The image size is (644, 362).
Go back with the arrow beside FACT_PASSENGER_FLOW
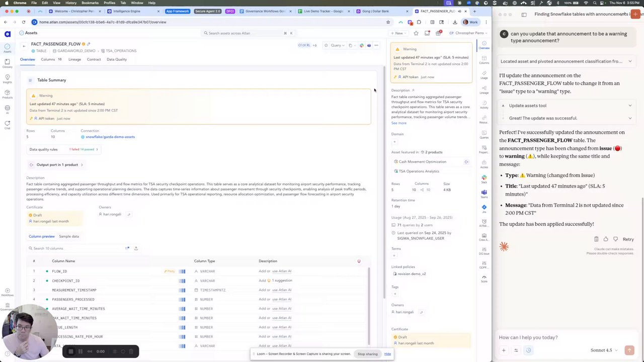pos(24,46)
